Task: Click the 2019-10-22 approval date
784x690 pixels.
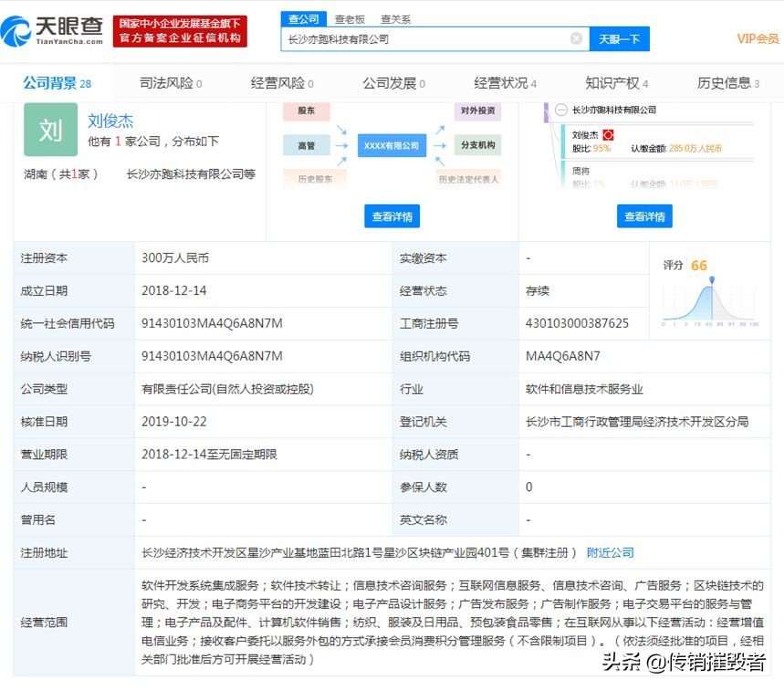Action: tap(174, 422)
